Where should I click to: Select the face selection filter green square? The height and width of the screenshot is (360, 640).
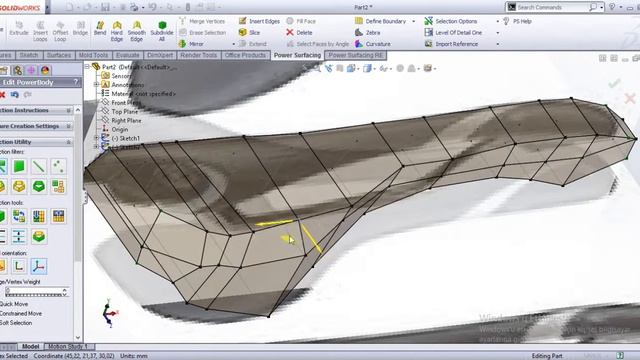coord(19,166)
